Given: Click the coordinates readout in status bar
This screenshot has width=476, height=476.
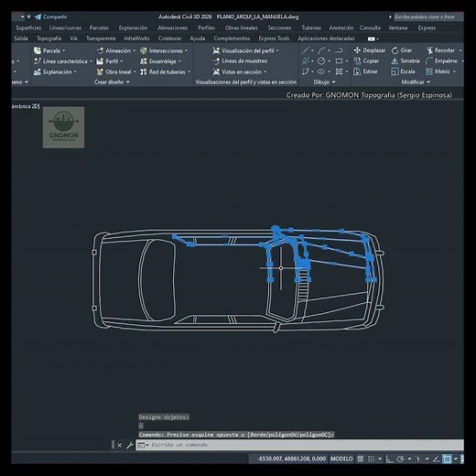Looking at the screenshot, I should pos(291,459).
